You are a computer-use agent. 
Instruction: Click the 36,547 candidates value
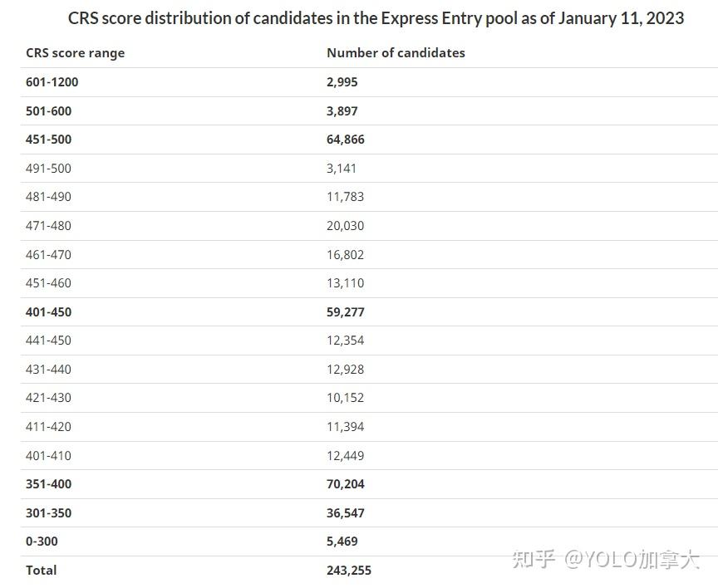click(x=346, y=513)
